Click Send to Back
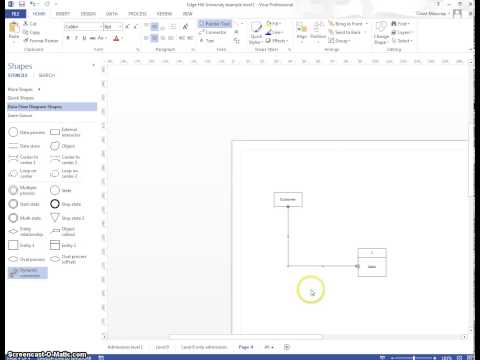 [x=347, y=32]
